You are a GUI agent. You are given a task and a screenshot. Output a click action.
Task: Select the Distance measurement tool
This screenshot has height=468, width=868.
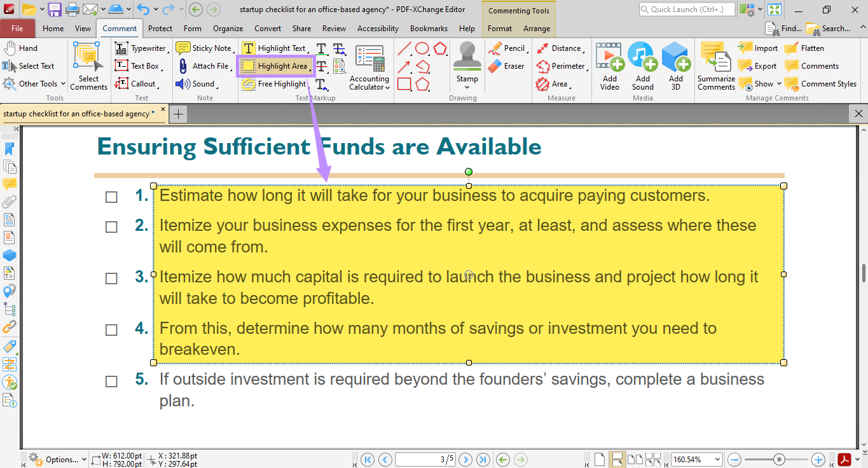(x=562, y=48)
